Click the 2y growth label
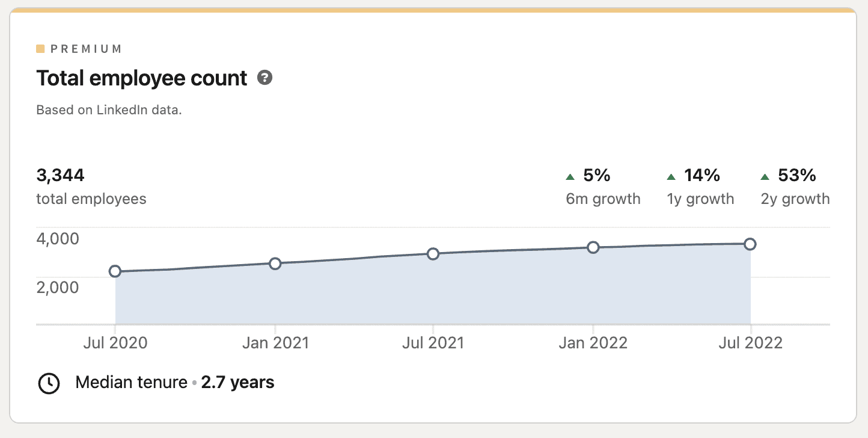 pyautogui.click(x=795, y=199)
